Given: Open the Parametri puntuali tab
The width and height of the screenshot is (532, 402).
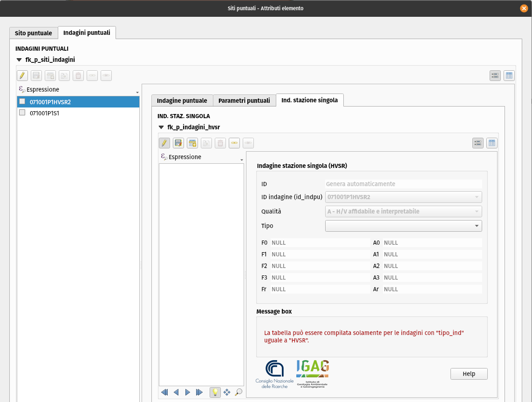Looking at the screenshot, I should click(244, 100).
